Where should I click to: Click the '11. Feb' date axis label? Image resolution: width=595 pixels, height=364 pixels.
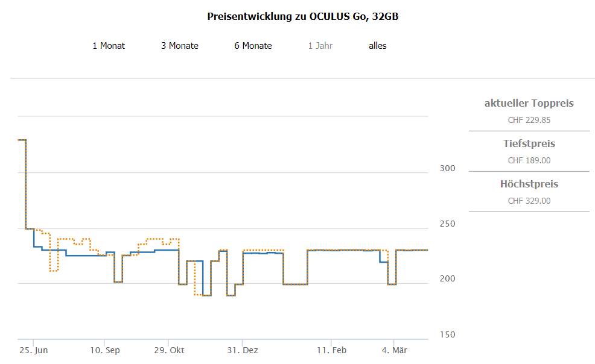(x=331, y=350)
